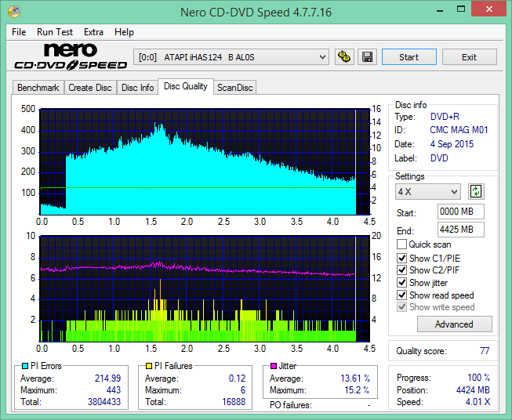Click the PI Errors average 214.99
This screenshot has width=512, height=420.
[x=107, y=378]
